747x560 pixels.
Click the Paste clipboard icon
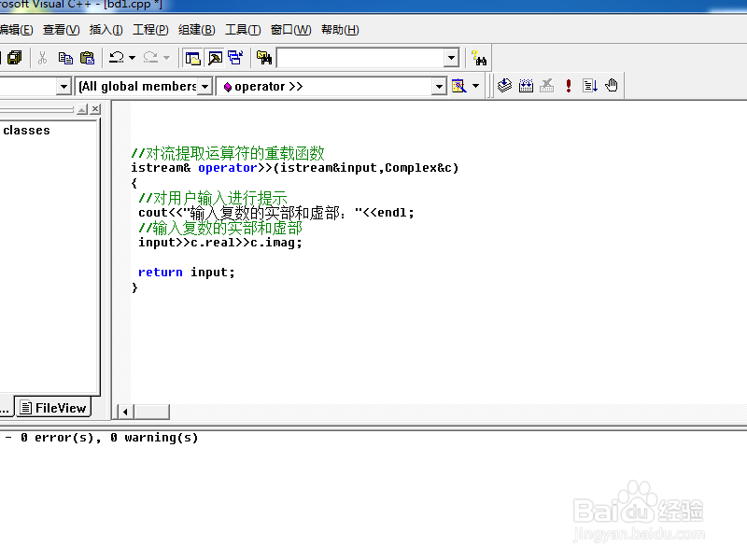87,58
